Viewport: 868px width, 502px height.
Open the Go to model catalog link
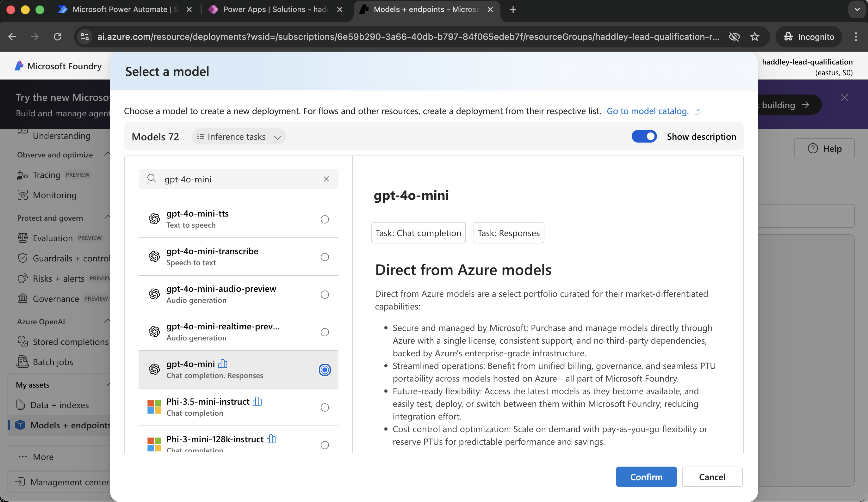(x=653, y=111)
